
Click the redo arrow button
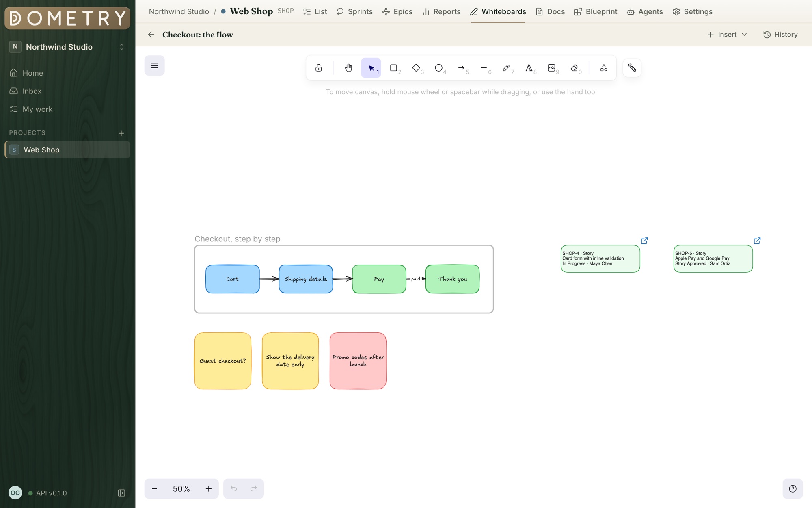pos(253,488)
